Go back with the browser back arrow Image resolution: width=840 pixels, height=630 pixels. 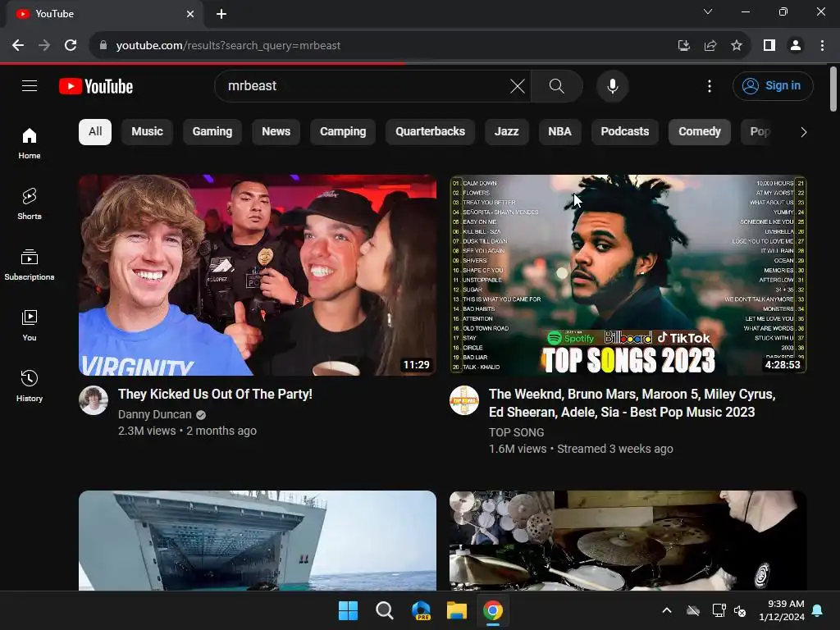(x=18, y=46)
